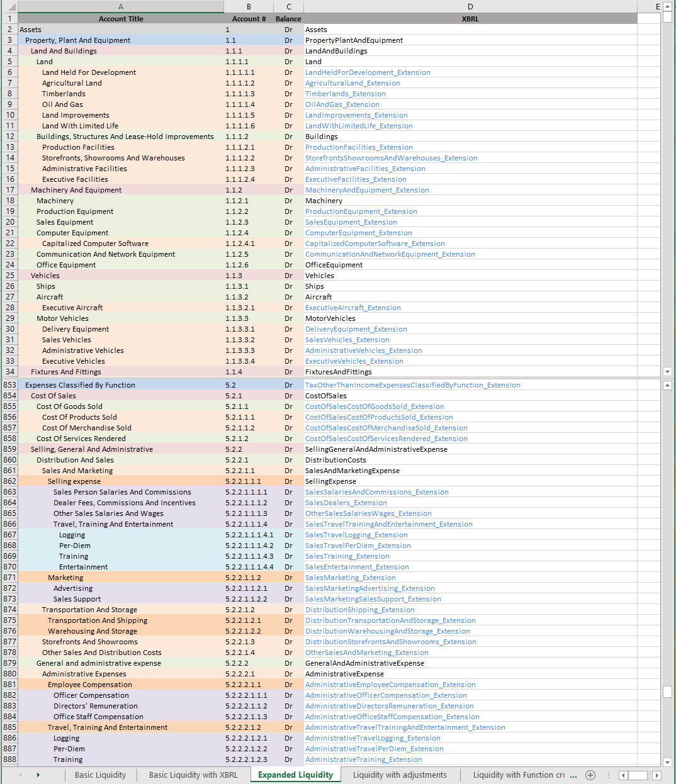Select row 34 by its row number
Viewport: 676px width, 784px height.
9,372
